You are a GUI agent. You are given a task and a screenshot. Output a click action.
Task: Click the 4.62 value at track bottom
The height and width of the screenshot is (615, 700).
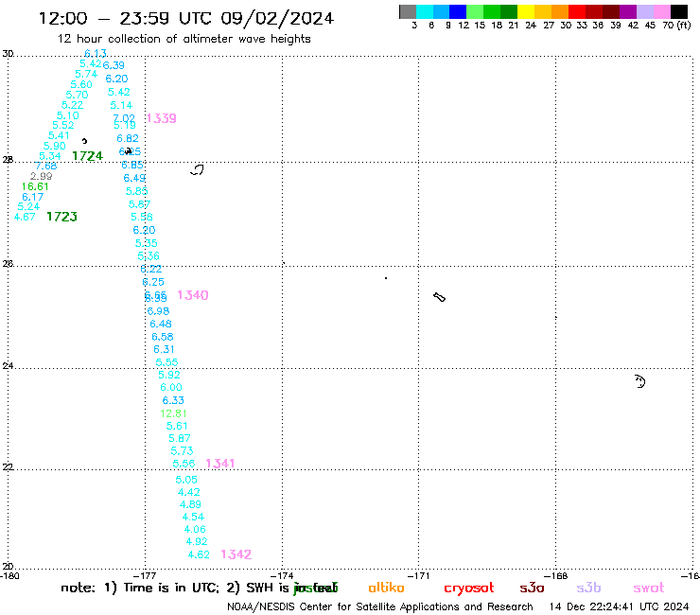[x=199, y=554]
